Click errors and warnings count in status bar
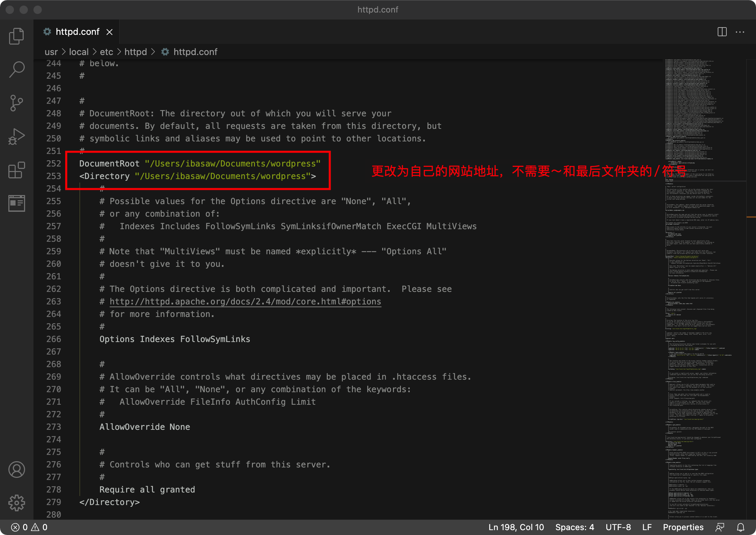 pos(29,527)
